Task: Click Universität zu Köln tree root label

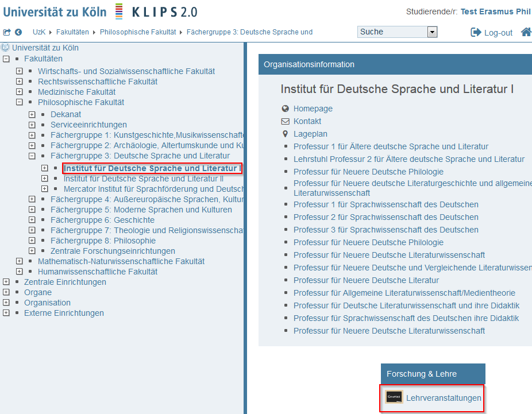Action: click(x=45, y=48)
